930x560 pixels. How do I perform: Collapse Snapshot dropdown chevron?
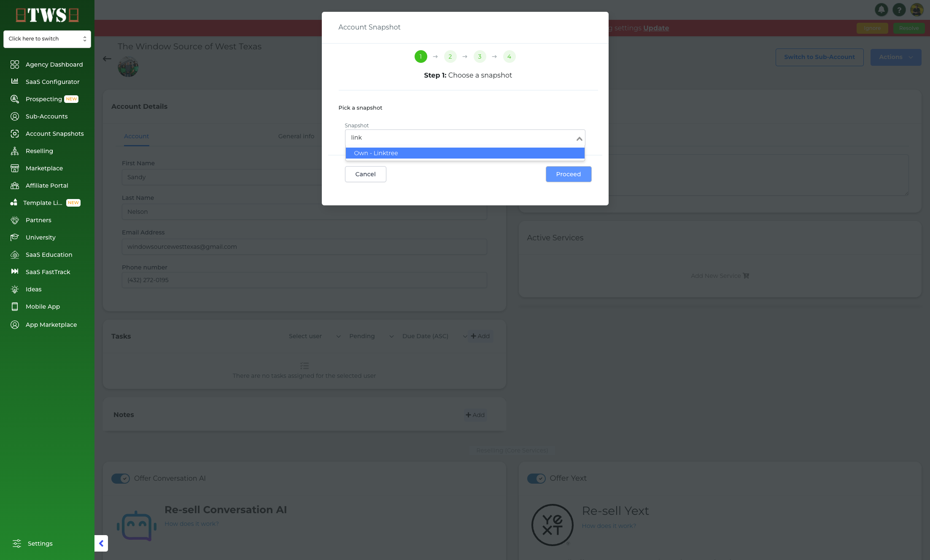point(579,139)
